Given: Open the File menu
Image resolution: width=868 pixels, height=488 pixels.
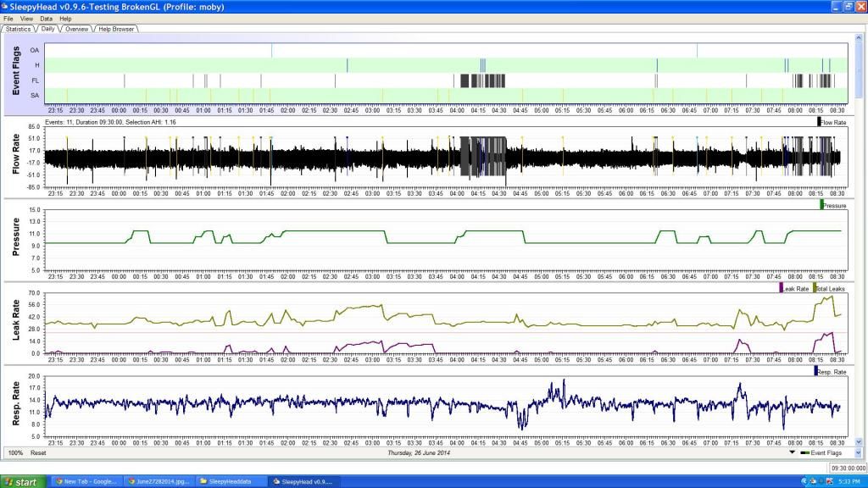Looking at the screenshot, I should coord(8,19).
